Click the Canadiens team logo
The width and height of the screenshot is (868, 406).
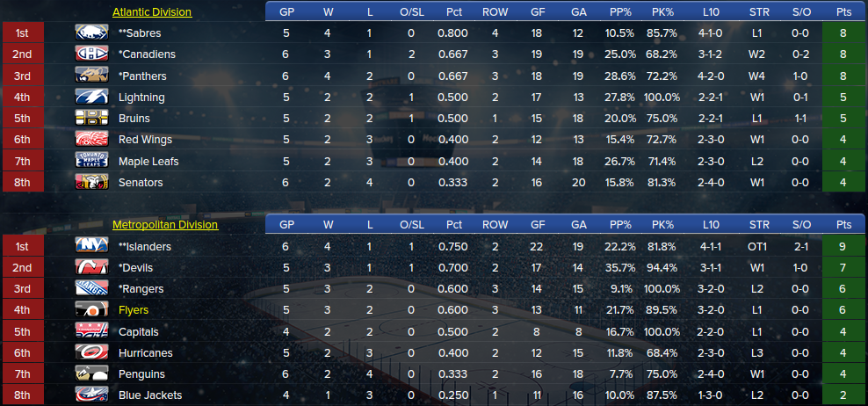coord(91,54)
